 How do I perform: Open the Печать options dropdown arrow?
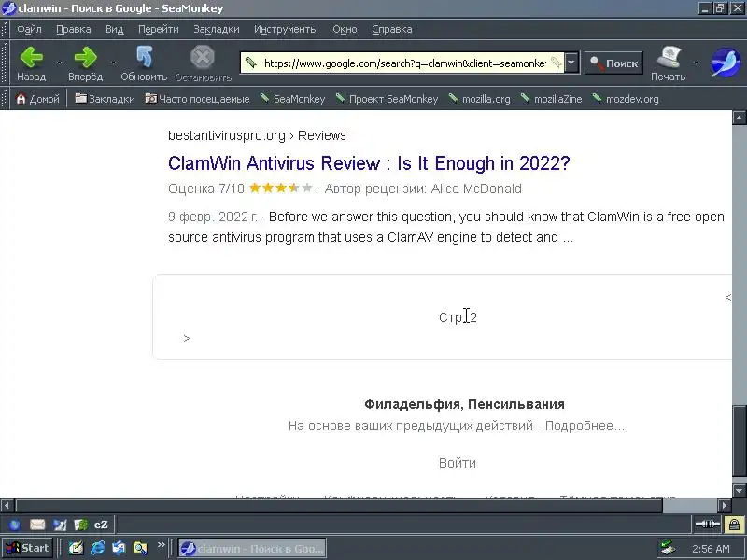point(696,63)
